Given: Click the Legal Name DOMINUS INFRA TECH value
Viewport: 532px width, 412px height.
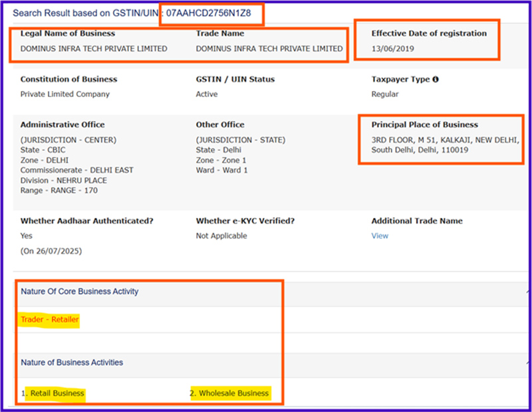Looking at the screenshot, I should tap(94, 49).
